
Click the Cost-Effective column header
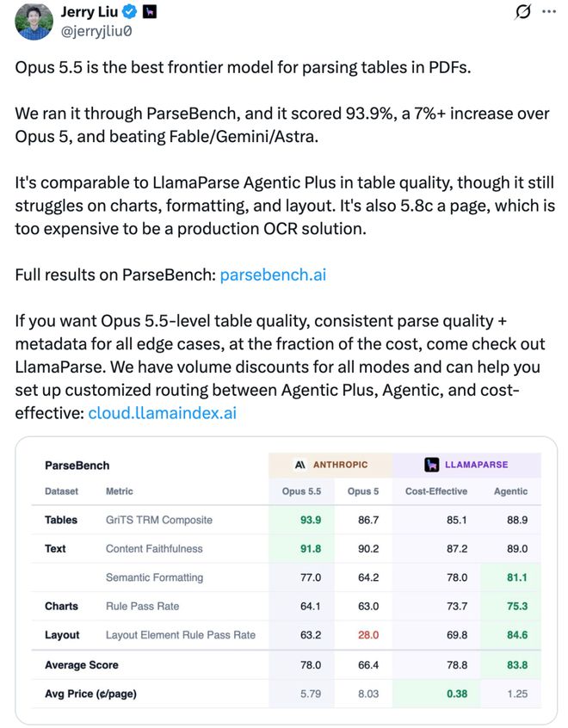pyautogui.click(x=436, y=491)
